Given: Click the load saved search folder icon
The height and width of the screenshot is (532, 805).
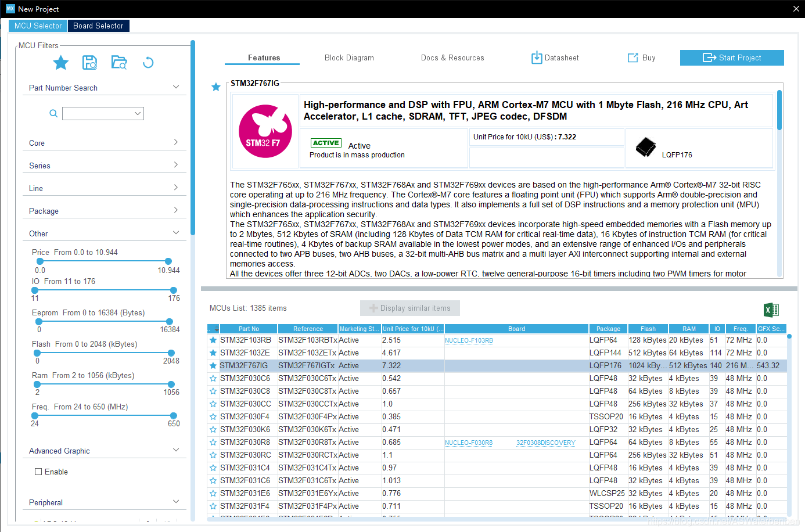Looking at the screenshot, I should pos(119,63).
